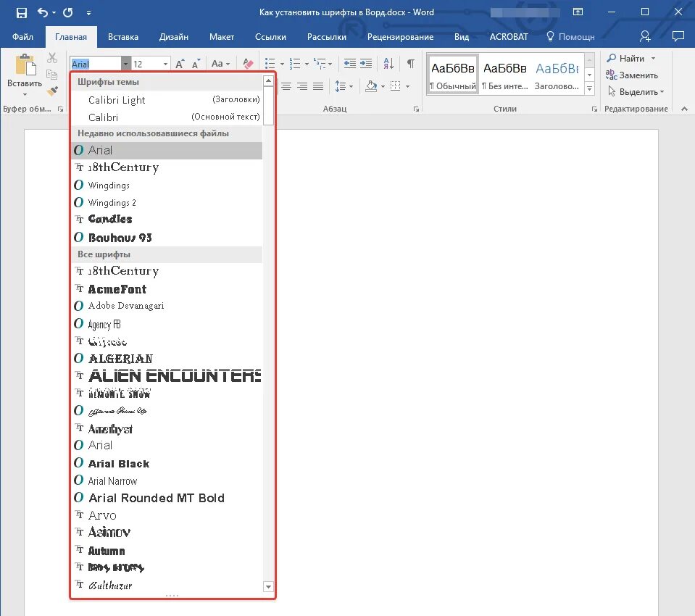
Task: Collapse the ribbon with the chevron
Action: tap(684, 109)
